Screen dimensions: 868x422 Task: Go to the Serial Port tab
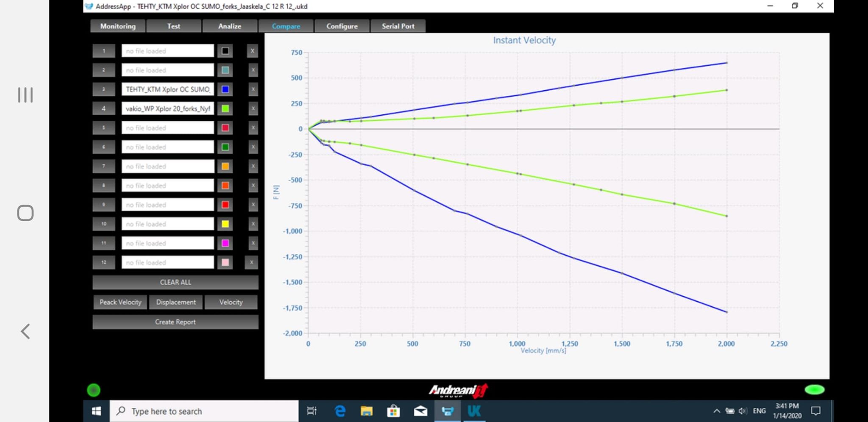(x=398, y=26)
